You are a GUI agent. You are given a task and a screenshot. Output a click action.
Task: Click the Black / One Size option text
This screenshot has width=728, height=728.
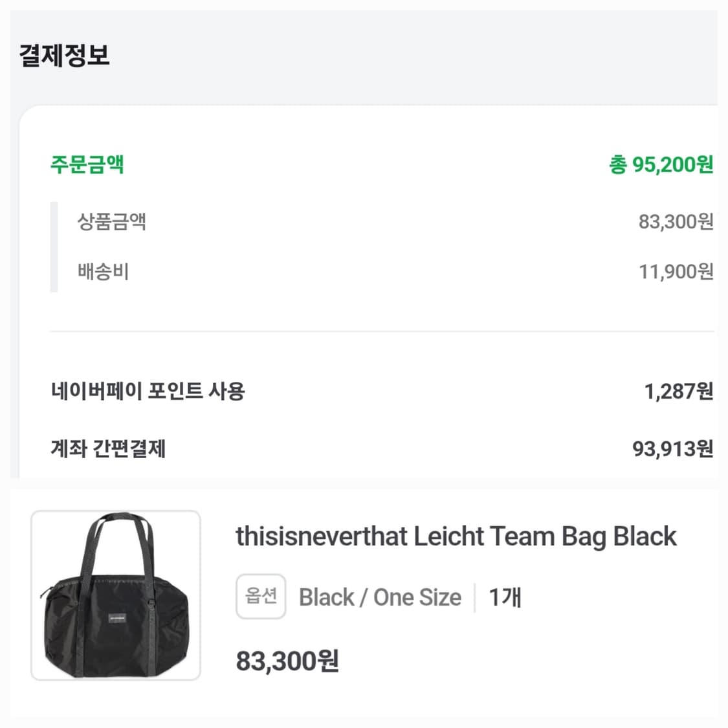379,597
